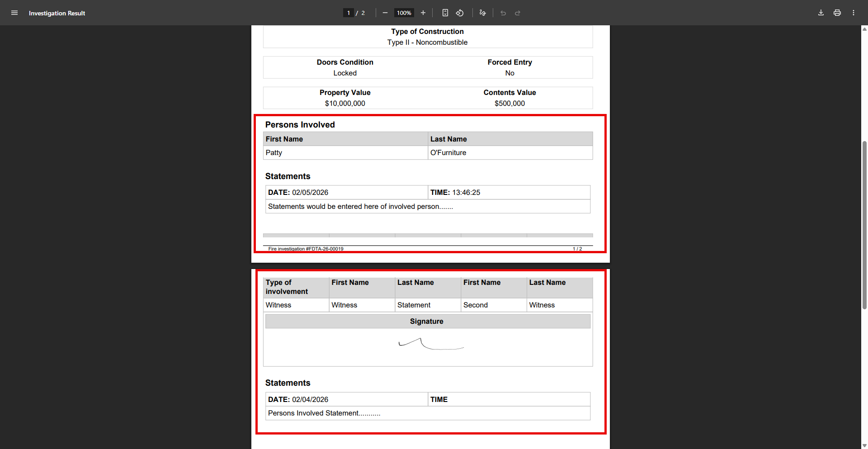
Task: Click the scrollbar down arrow
Action: [x=864, y=445]
